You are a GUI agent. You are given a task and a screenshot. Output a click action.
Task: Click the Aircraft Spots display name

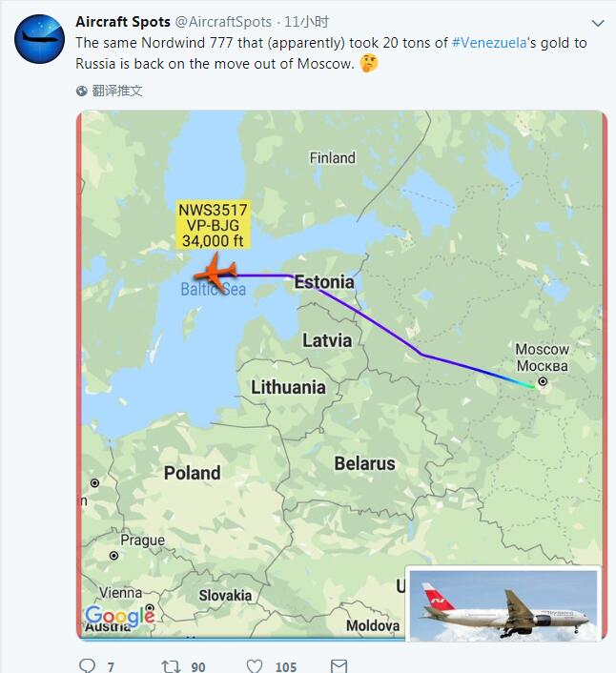tap(123, 22)
